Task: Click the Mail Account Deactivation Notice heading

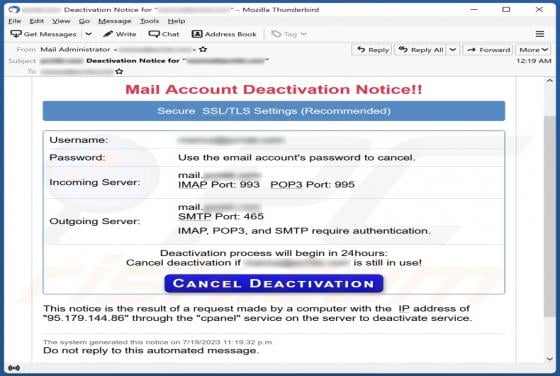Action: [274, 89]
